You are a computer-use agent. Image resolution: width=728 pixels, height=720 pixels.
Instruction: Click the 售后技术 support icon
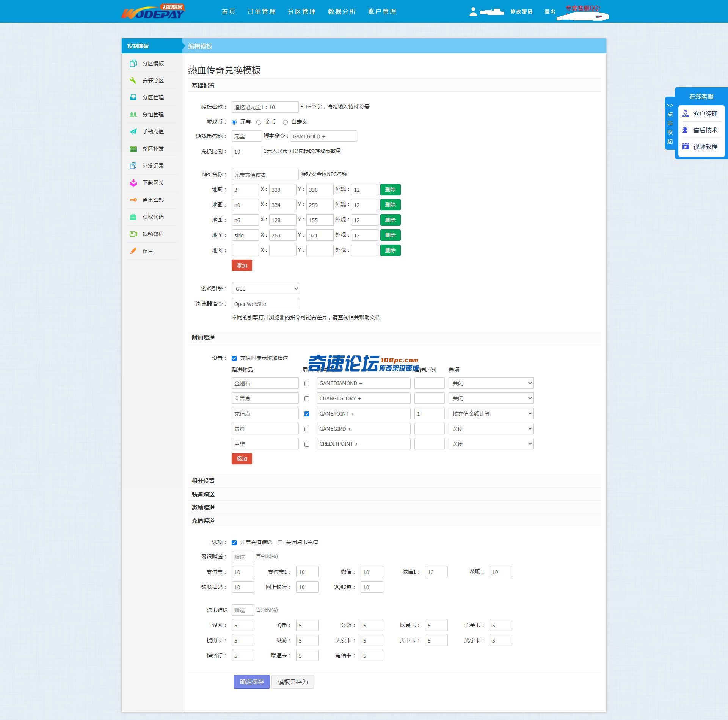click(x=685, y=130)
